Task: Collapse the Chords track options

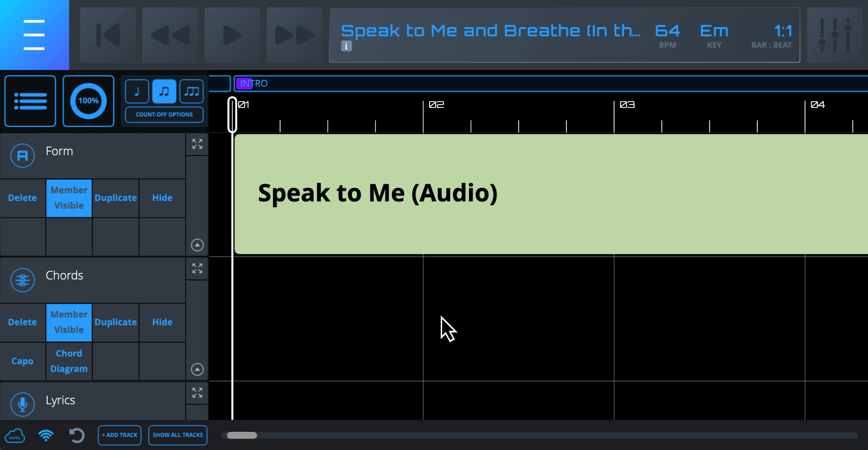Action: click(197, 369)
